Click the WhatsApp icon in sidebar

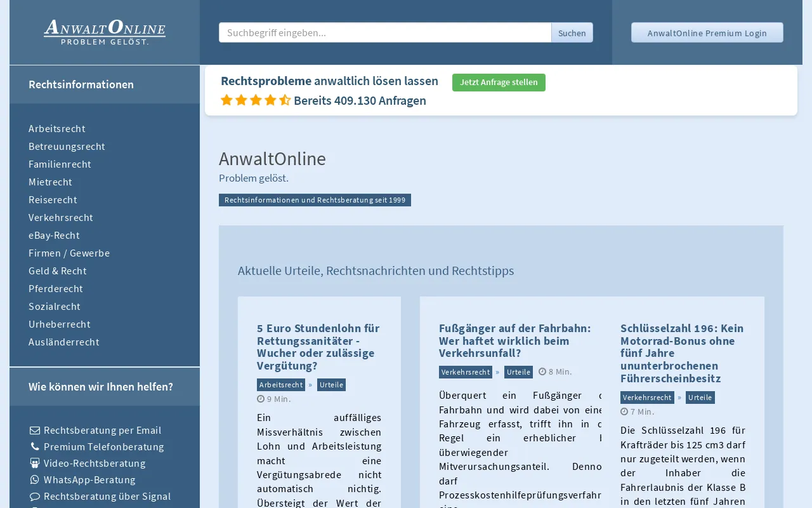[x=35, y=480]
